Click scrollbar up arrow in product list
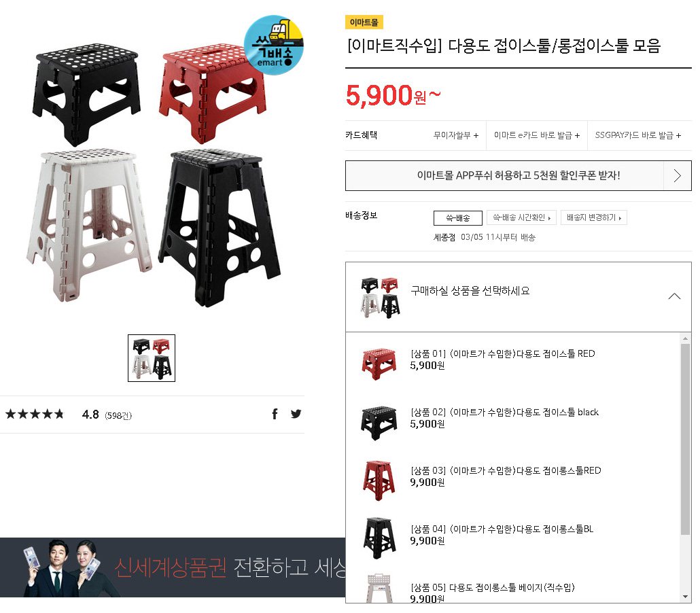 [685, 338]
